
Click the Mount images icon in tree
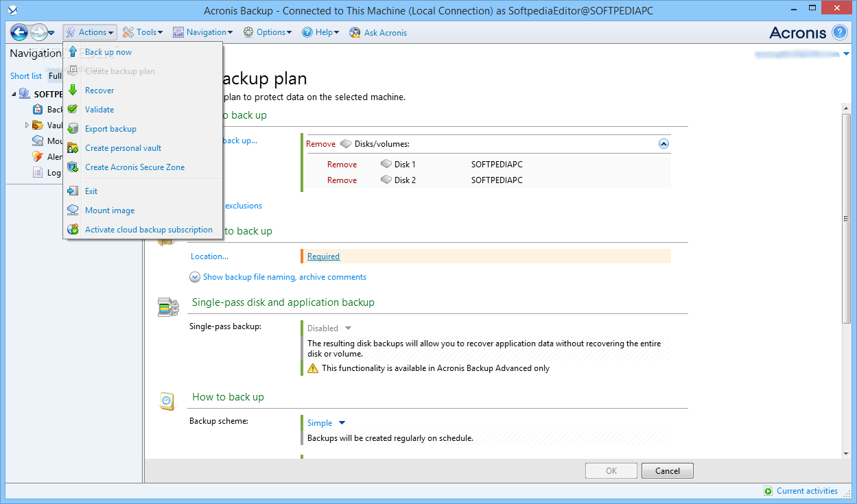(38, 141)
